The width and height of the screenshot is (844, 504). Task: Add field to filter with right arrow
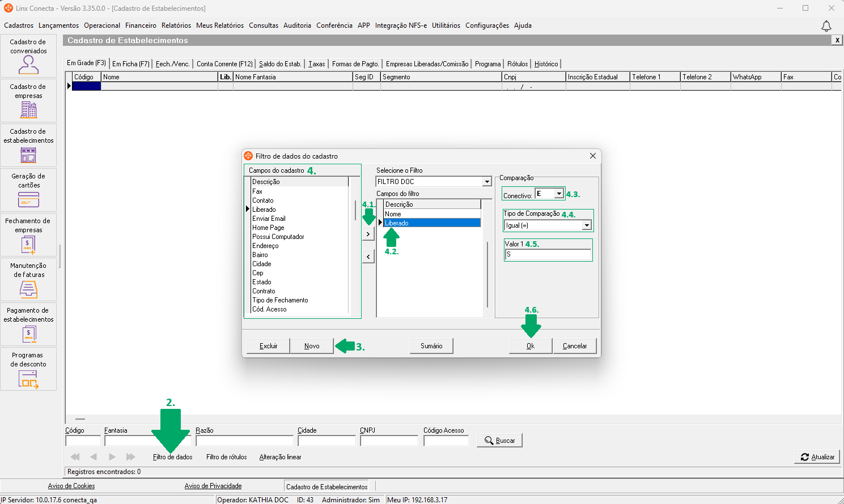click(x=368, y=234)
